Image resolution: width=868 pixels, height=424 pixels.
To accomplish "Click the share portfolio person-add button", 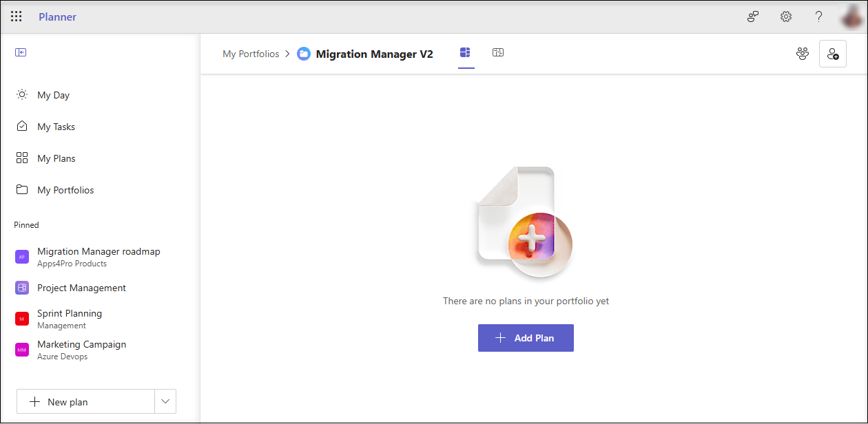I will coord(832,54).
